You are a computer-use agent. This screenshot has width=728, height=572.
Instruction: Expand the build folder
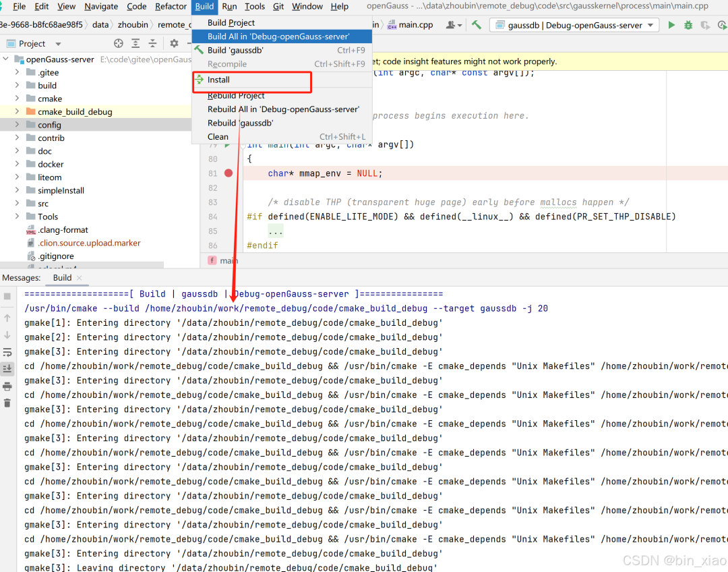[x=17, y=85]
